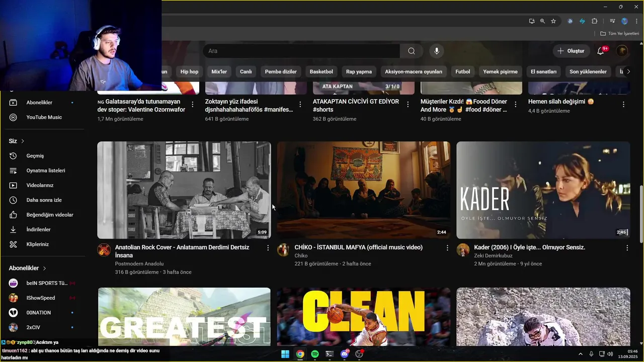
Task: Open Videolarınız icon in sidebar
Action: (14, 185)
